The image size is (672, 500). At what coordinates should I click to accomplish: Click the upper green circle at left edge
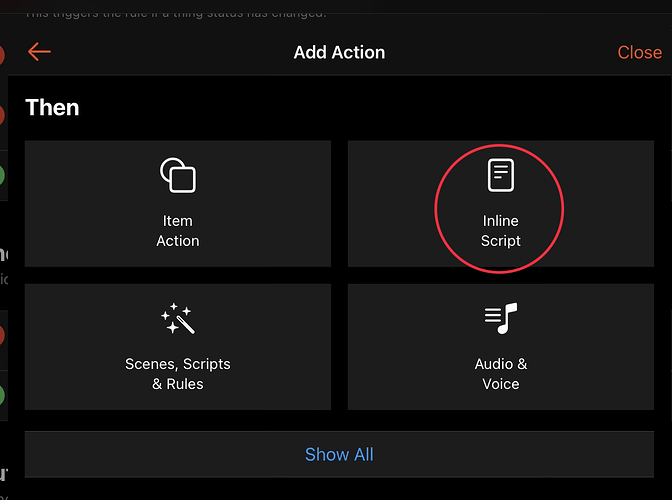[2, 176]
